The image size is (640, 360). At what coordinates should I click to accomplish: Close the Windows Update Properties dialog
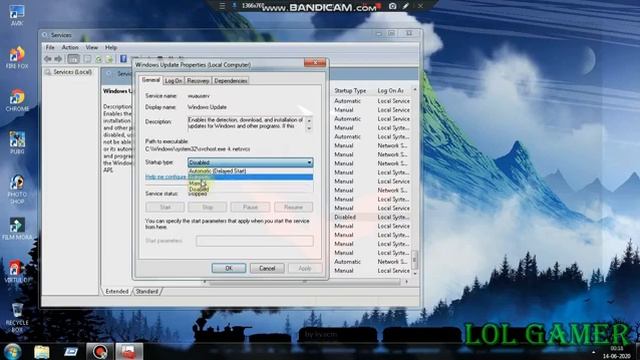[315, 63]
